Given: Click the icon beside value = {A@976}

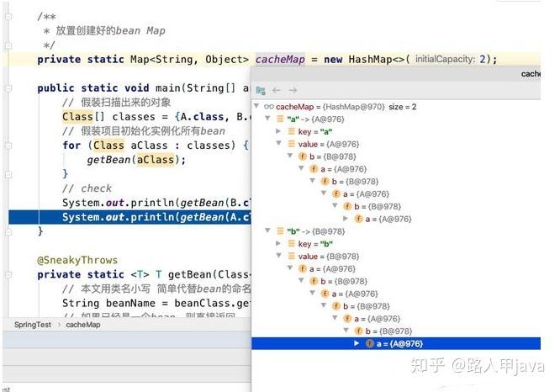Looking at the screenshot, I should (292, 144).
